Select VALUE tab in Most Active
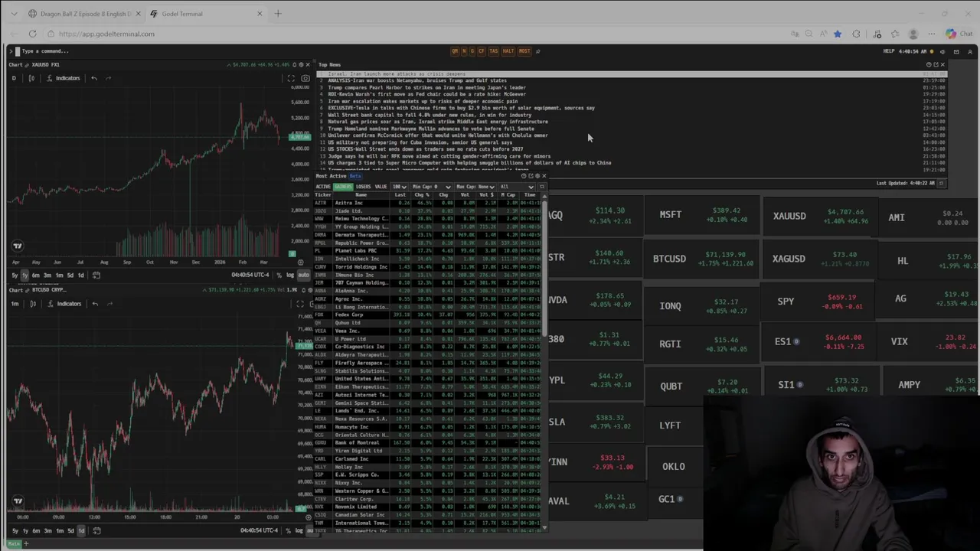Image resolution: width=980 pixels, height=551 pixels. click(x=381, y=187)
